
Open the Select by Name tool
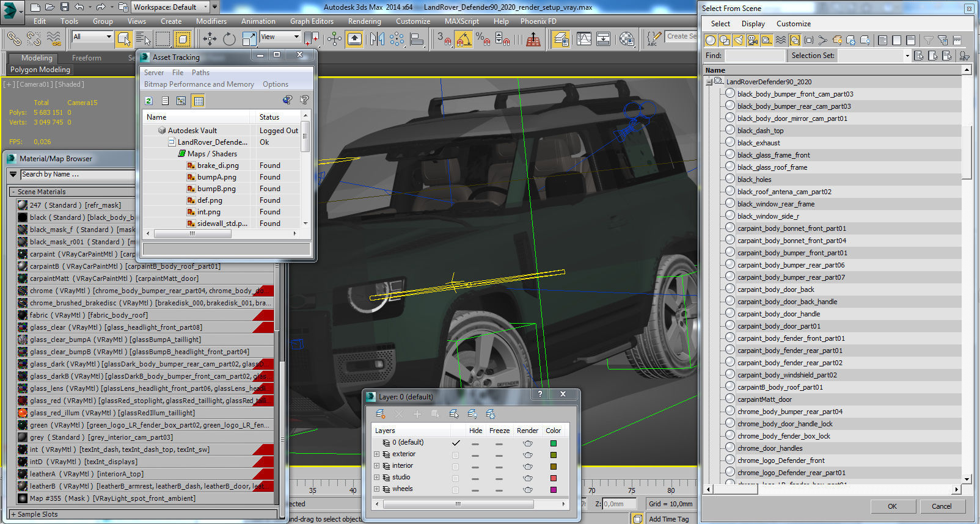(x=144, y=39)
